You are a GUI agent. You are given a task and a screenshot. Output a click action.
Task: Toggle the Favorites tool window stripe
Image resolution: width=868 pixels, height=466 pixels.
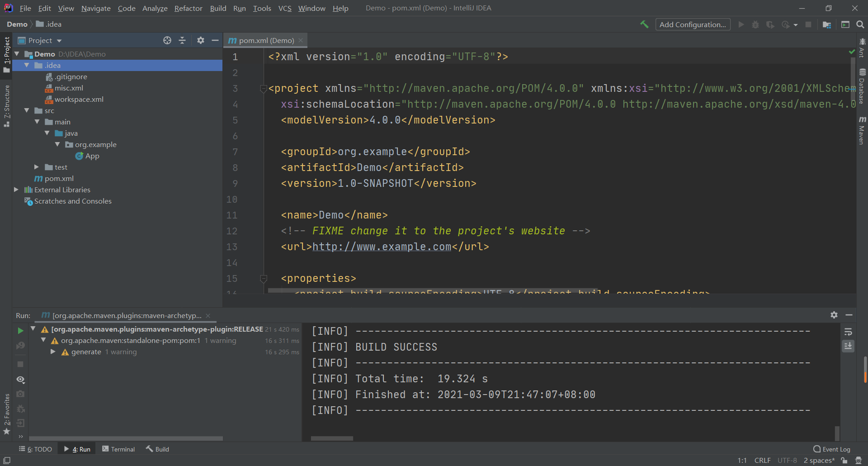point(6,414)
